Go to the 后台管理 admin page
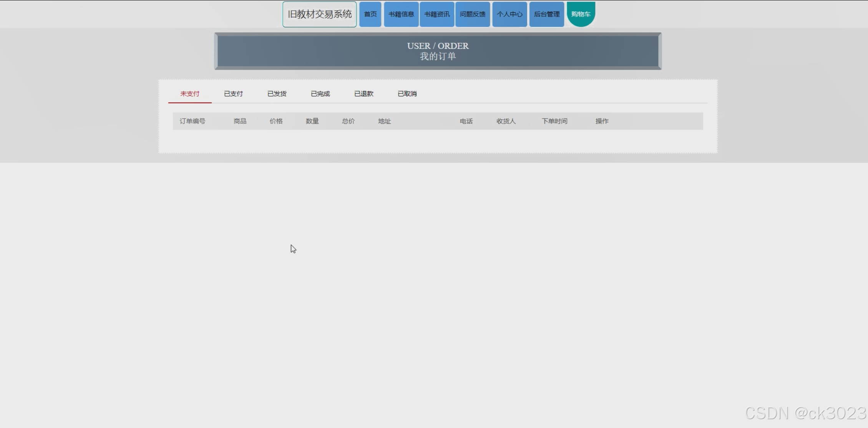 [x=546, y=14]
